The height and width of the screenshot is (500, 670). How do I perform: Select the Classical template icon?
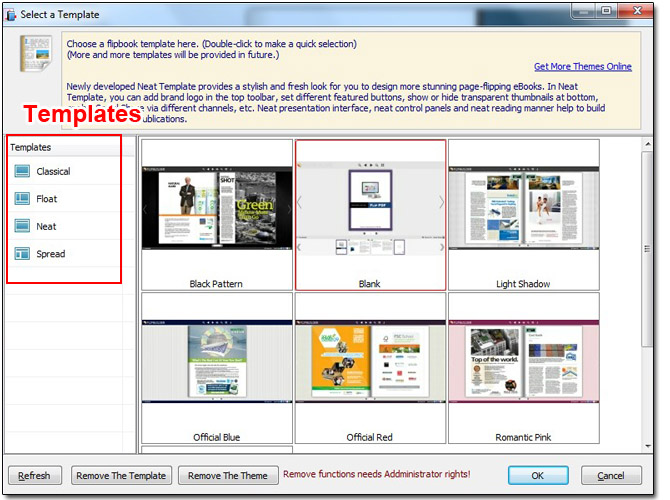22,171
